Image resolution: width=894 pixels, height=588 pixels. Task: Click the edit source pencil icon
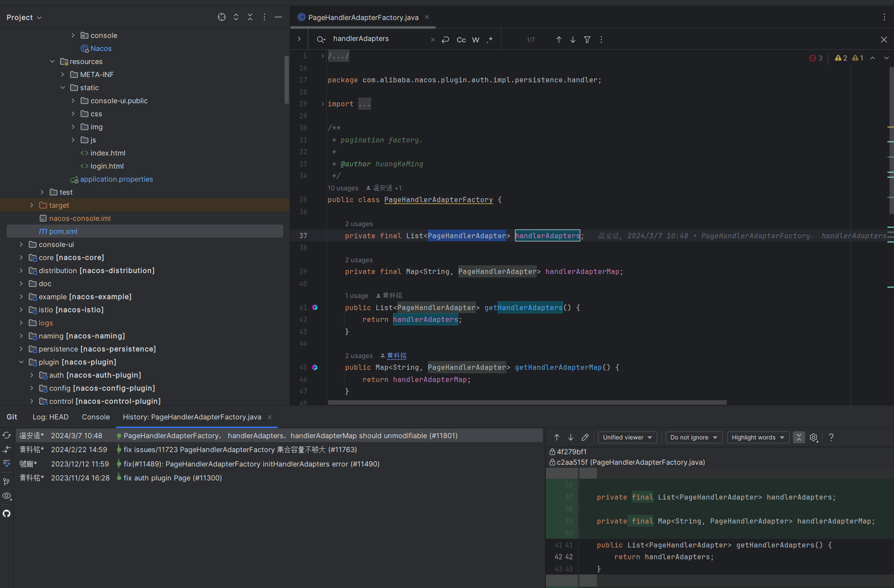click(585, 437)
